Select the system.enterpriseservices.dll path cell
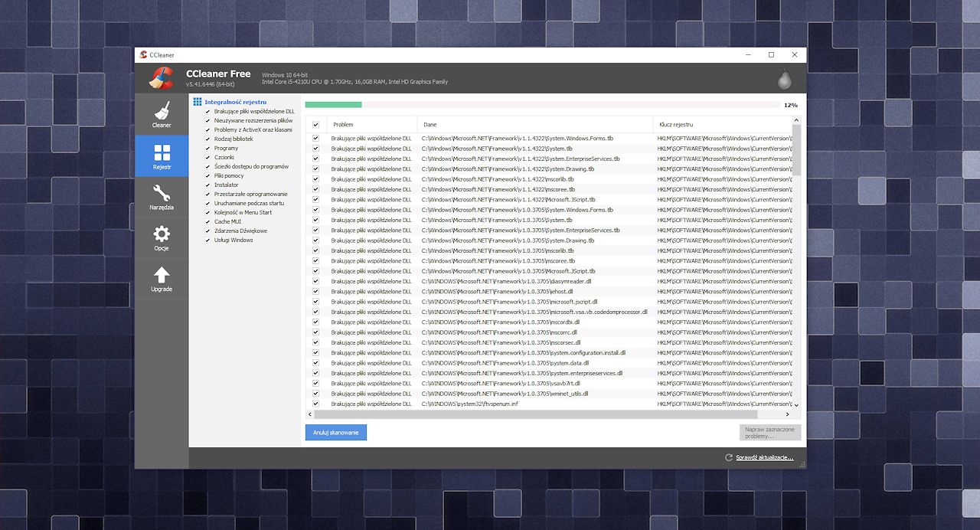Viewport: 980px width, 530px height. [521, 373]
